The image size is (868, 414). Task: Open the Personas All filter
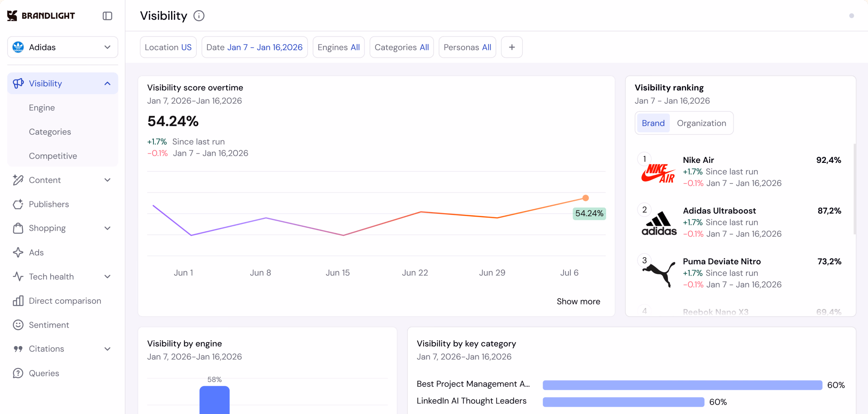467,47
